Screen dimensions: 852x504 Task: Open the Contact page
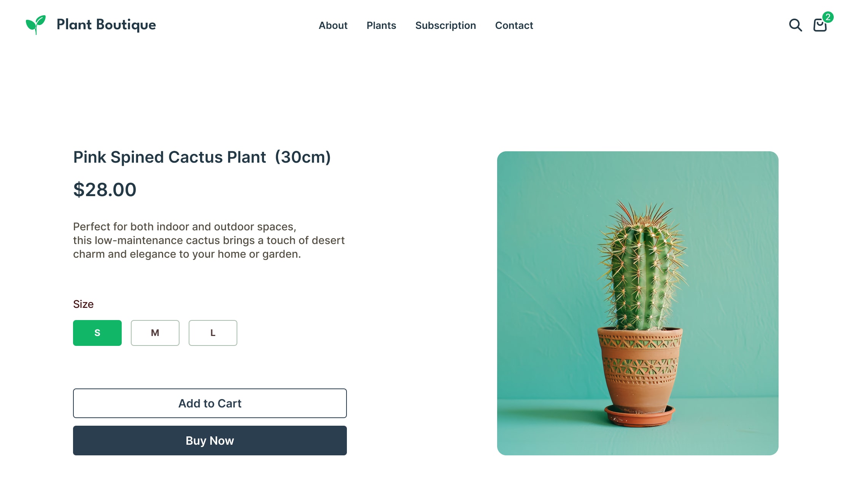coord(514,25)
